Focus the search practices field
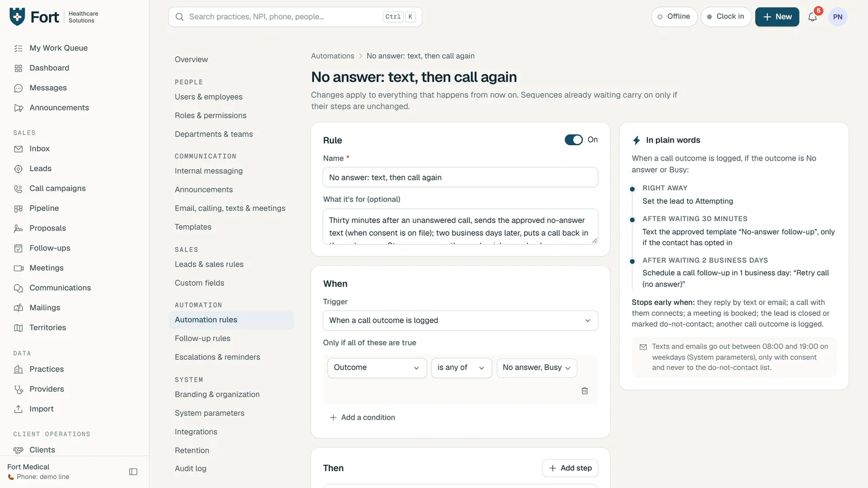 (295, 17)
